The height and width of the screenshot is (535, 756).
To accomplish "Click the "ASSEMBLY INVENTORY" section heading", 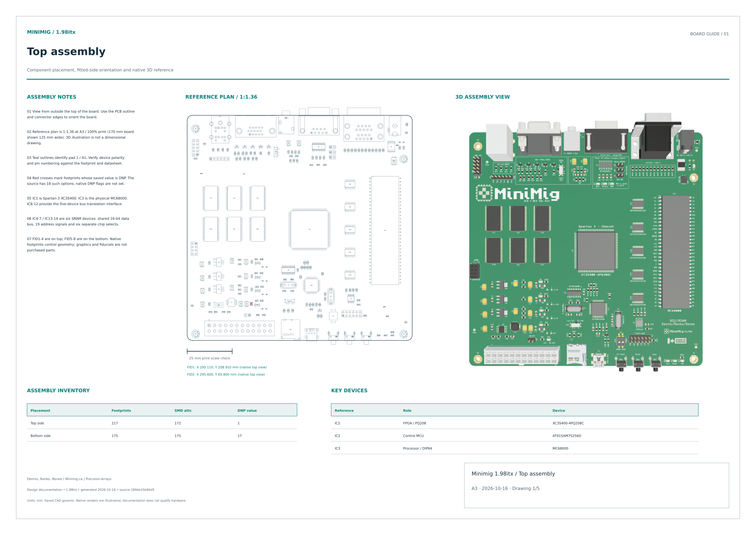I will pyautogui.click(x=58, y=391).
